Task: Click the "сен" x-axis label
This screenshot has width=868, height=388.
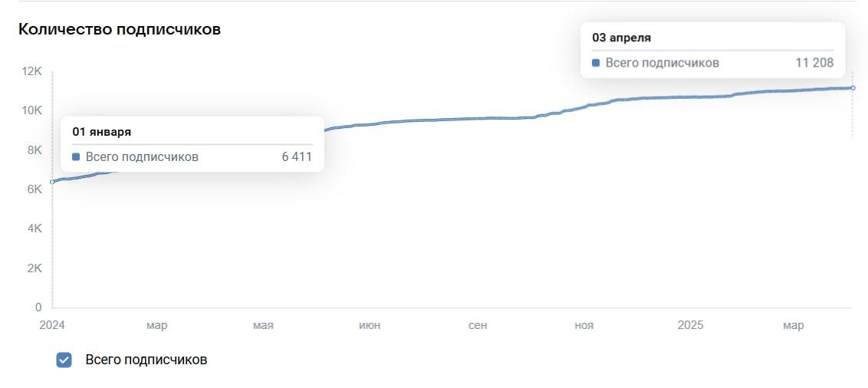Action: (x=477, y=325)
